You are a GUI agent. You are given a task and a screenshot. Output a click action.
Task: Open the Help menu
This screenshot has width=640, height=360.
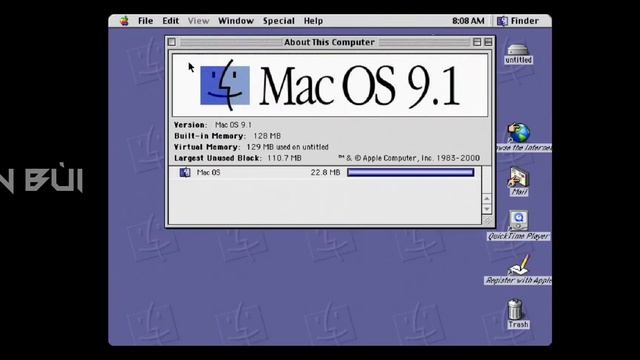[x=313, y=21]
